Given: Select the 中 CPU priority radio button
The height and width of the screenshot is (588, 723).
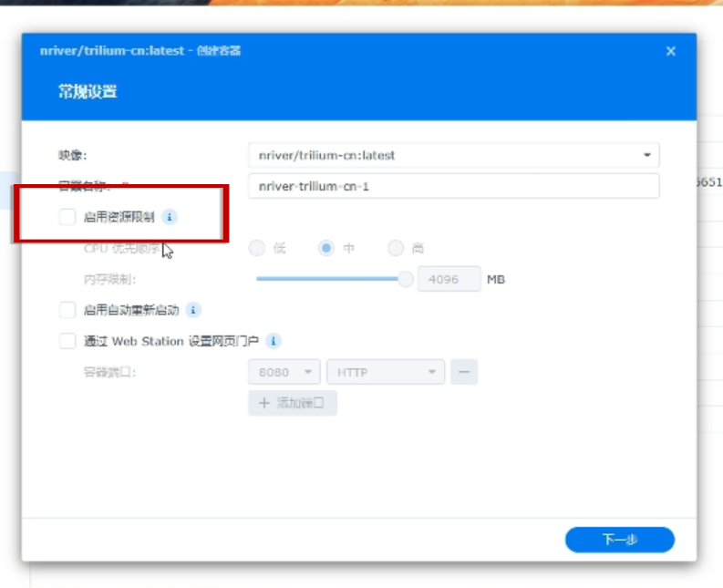Looking at the screenshot, I should [x=326, y=248].
